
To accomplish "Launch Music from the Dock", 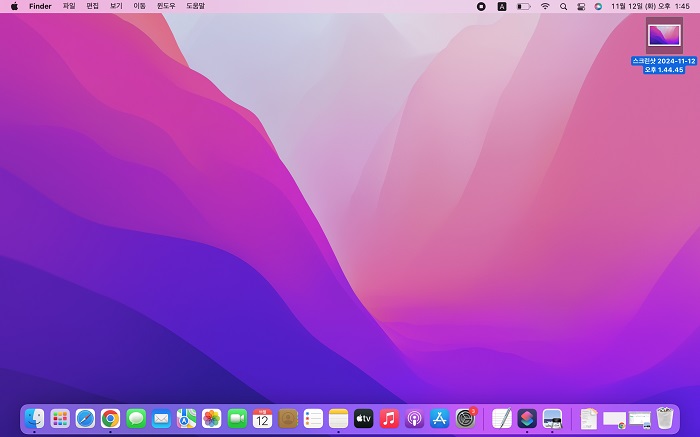I will (389, 419).
